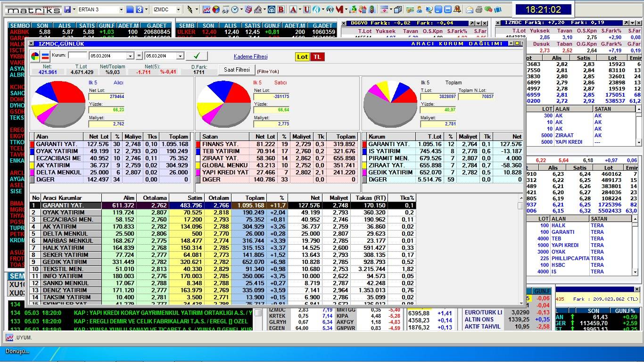Click the save (floppy disk) toolbar icon
The width and height of the screenshot is (644, 362).
[67, 9]
